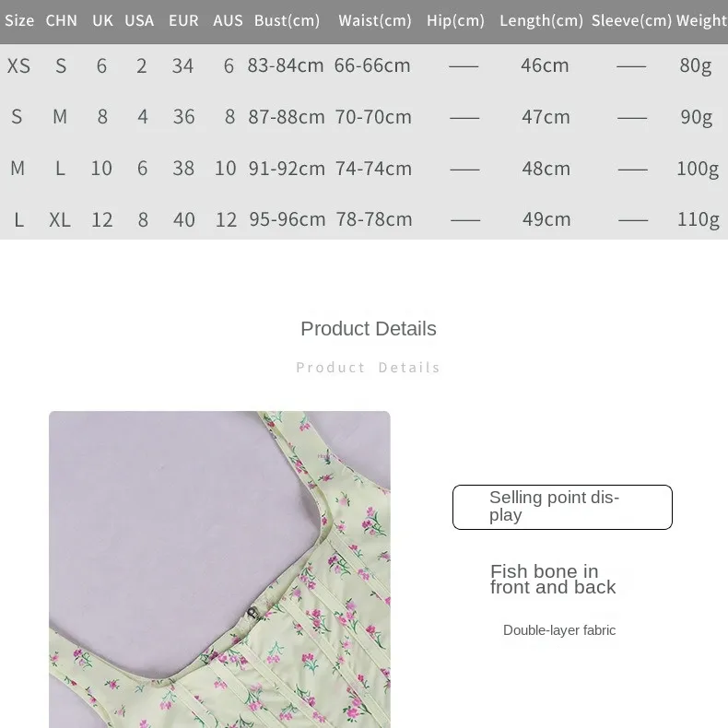This screenshot has height=728, width=728.
Task: Click the 'Double-layer fabric' text
Action: point(559,630)
